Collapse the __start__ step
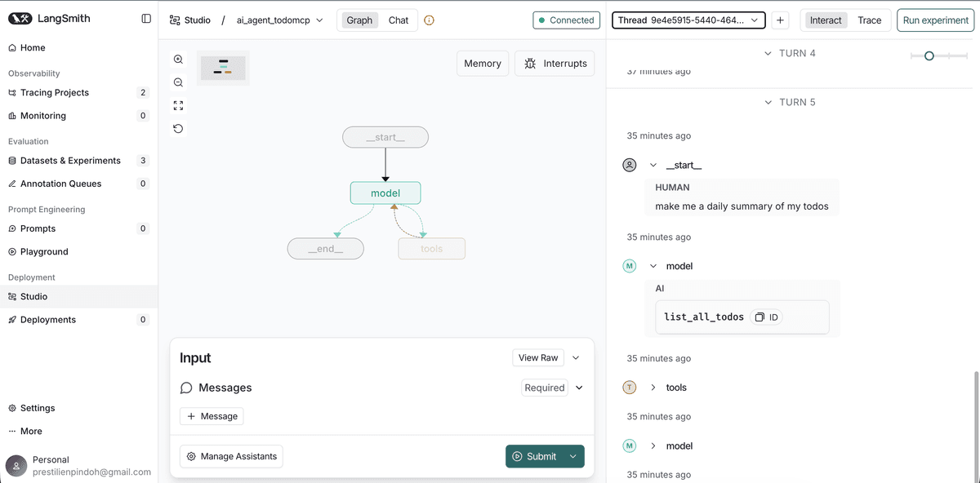The width and height of the screenshot is (980, 483). point(653,165)
